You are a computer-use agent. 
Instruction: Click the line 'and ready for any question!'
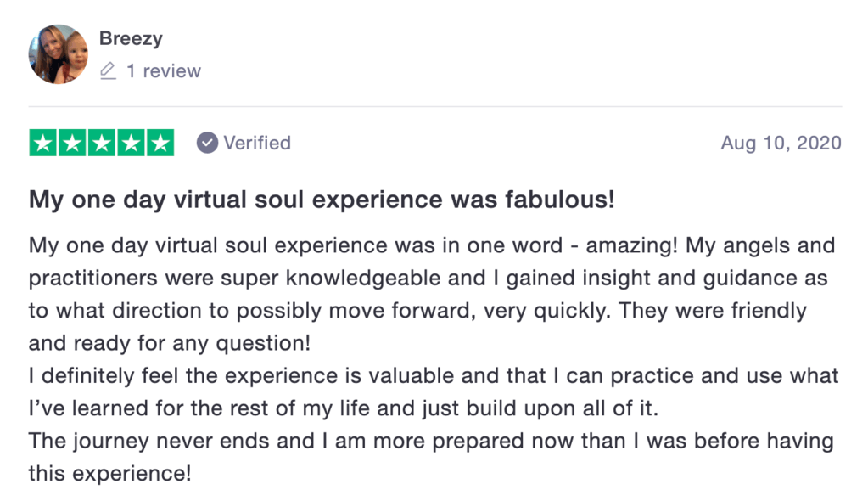pos(170,344)
